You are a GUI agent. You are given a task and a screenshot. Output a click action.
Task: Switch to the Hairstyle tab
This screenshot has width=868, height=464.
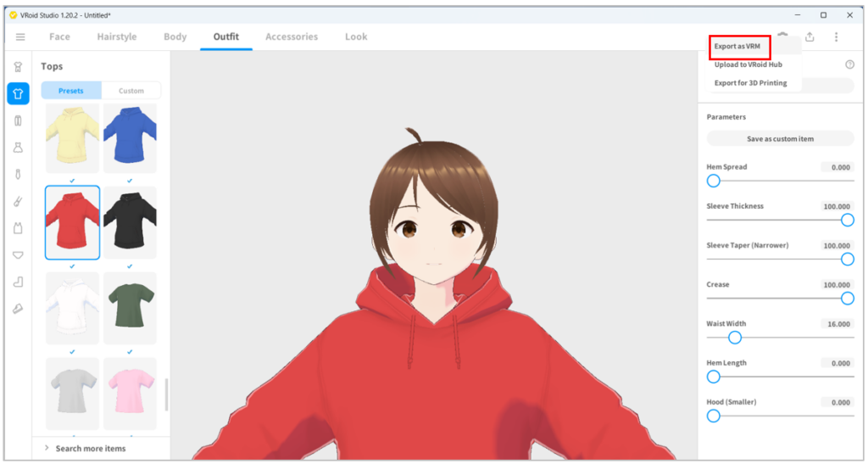pos(117,36)
